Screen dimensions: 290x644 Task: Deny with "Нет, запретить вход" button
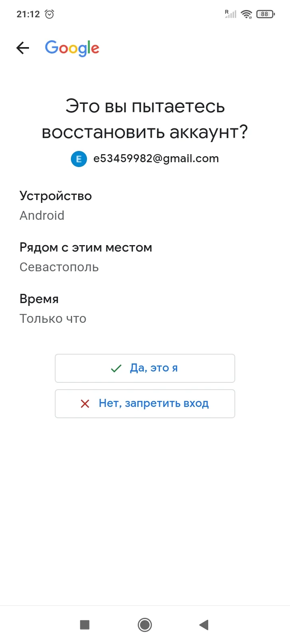pos(145,404)
